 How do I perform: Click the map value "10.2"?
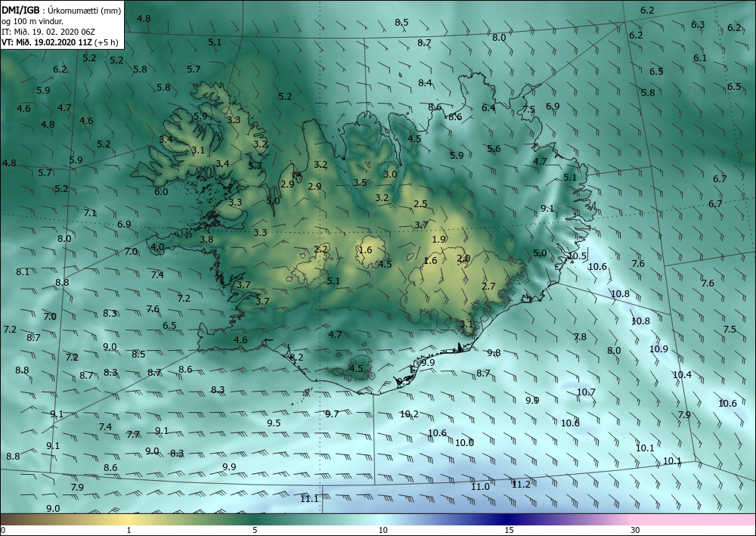tap(409, 414)
